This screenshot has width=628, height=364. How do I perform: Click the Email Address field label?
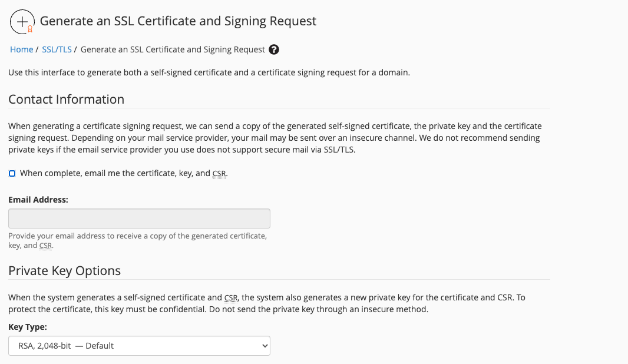(38, 200)
